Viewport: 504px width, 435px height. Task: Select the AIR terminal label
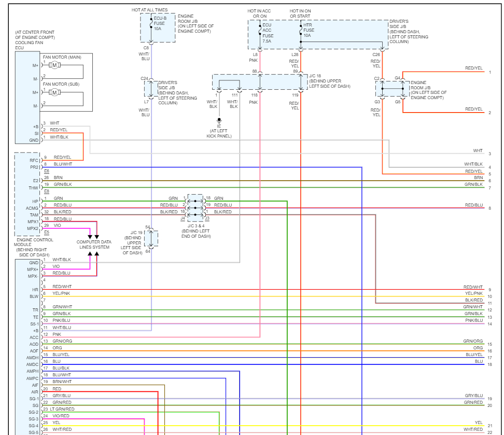(x=34, y=392)
